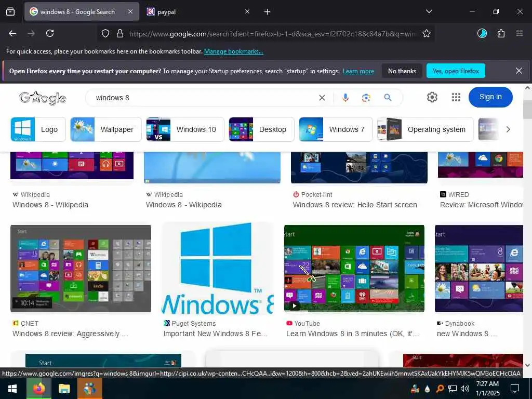This screenshot has width=532, height=399.
Task: Filter images by Windows 7 chip
Action: point(336,129)
